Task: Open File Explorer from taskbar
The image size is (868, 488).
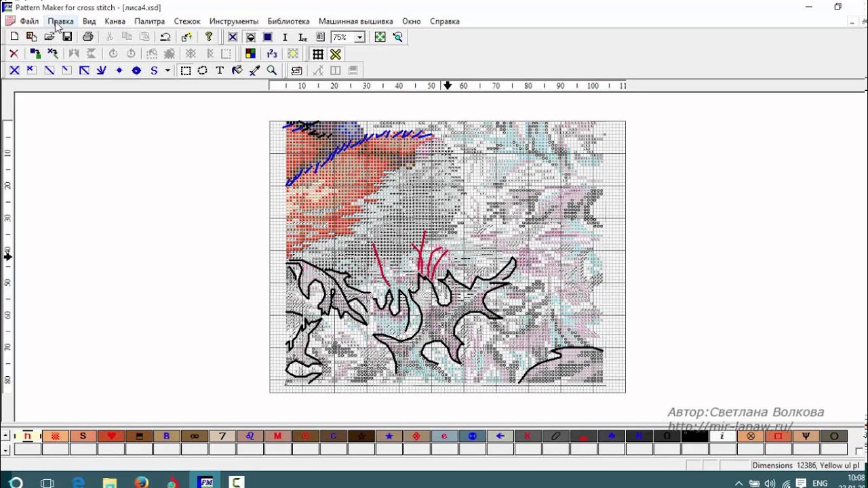Action: 110,483
